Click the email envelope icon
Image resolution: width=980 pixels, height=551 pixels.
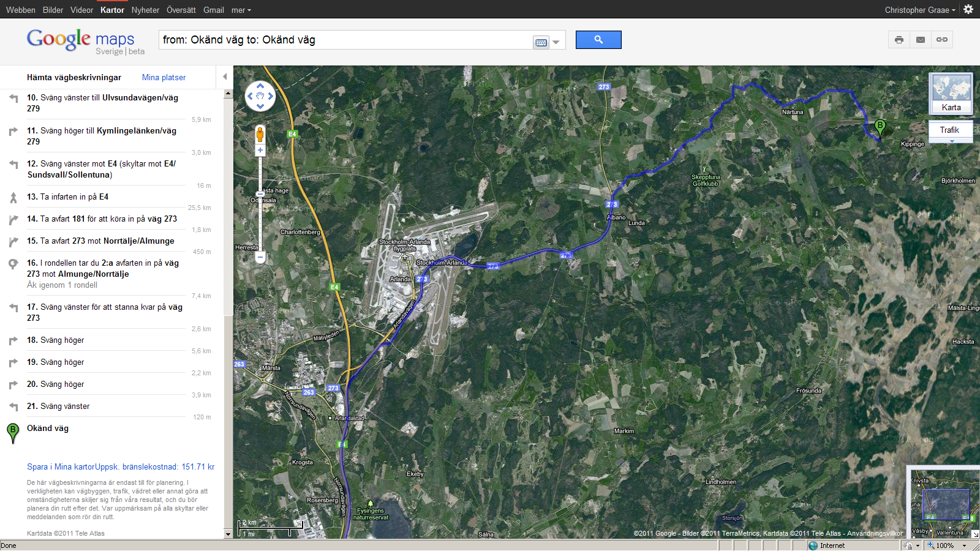point(921,40)
